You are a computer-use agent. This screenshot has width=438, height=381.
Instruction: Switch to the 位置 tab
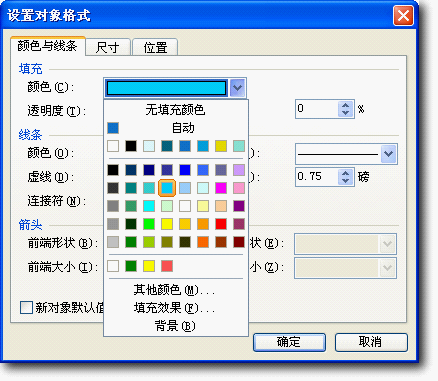click(x=155, y=47)
